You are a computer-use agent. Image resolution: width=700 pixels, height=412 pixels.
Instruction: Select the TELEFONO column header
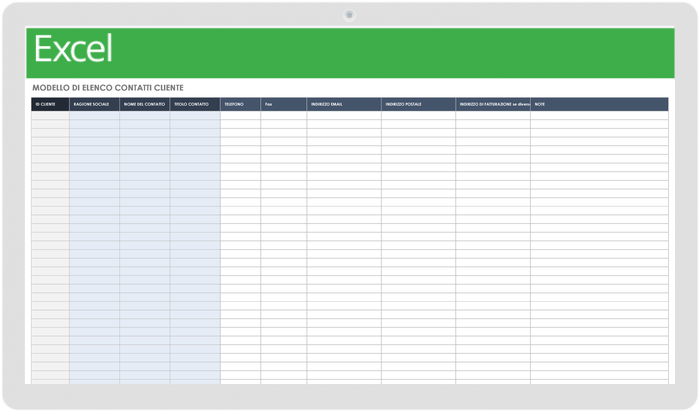pyautogui.click(x=240, y=104)
